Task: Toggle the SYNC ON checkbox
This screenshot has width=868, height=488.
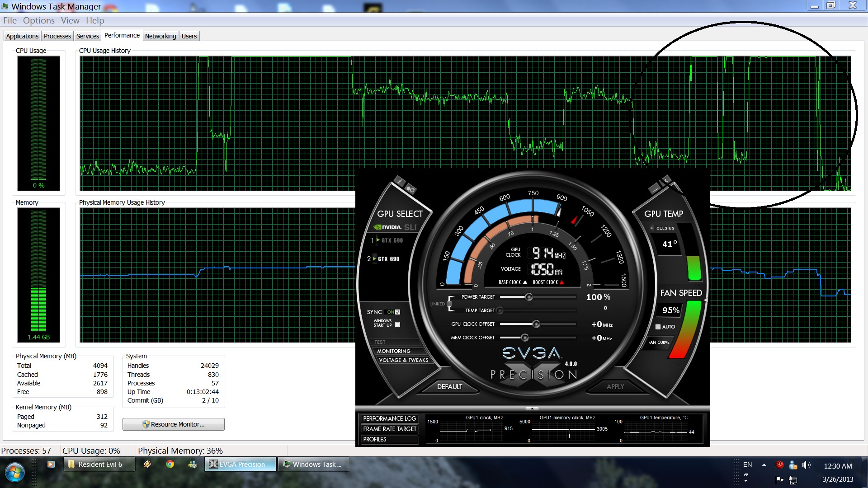Action: (x=398, y=312)
